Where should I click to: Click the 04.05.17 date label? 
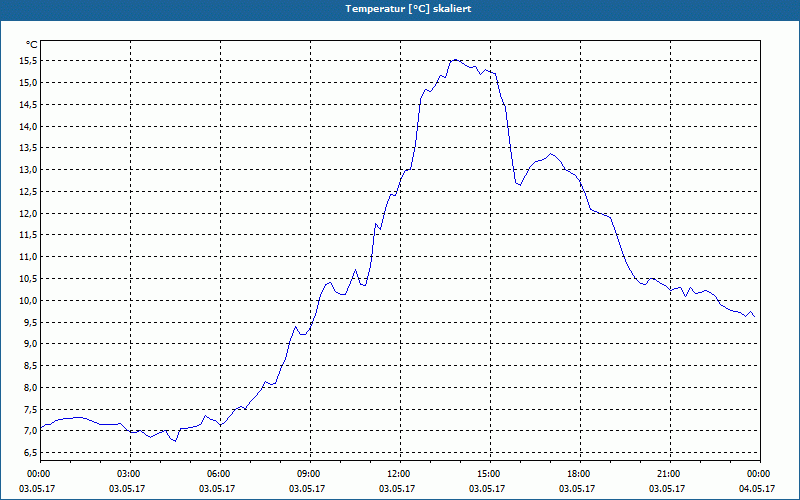757,488
